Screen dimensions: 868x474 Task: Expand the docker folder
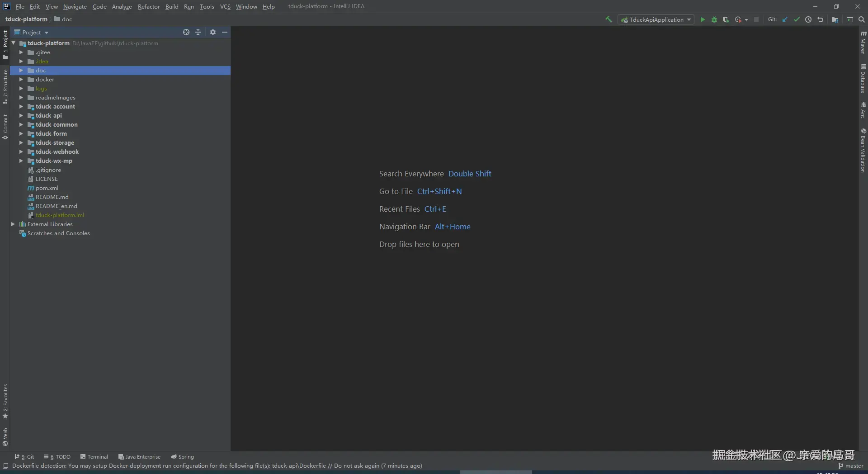point(21,79)
